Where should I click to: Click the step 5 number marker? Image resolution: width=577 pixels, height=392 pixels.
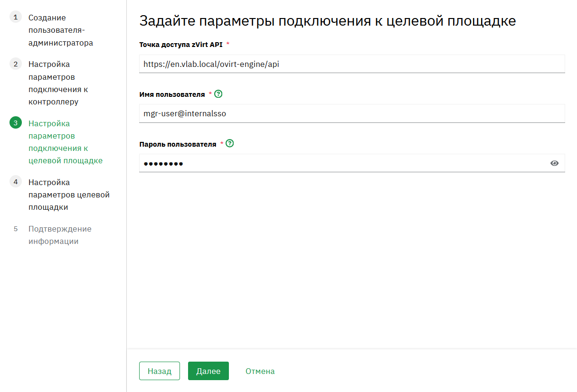[x=16, y=229]
